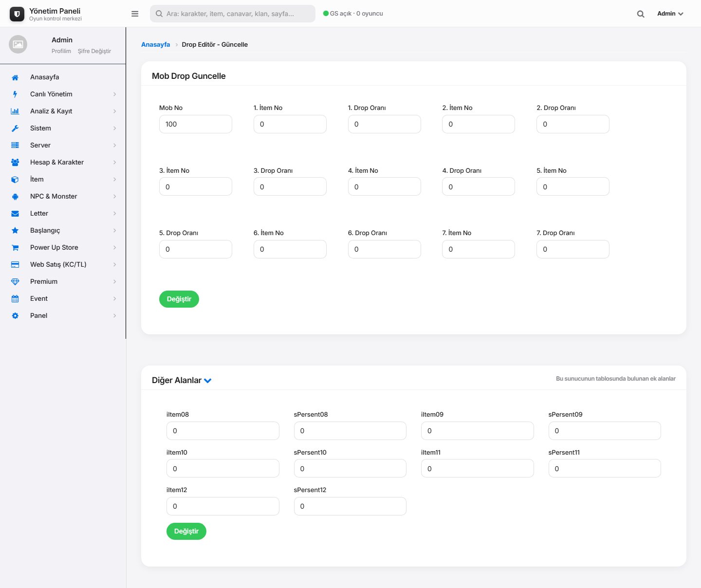This screenshot has width=701, height=588.
Task: Click the shield logo of Yönetim Paneli
Action: pos(17,14)
